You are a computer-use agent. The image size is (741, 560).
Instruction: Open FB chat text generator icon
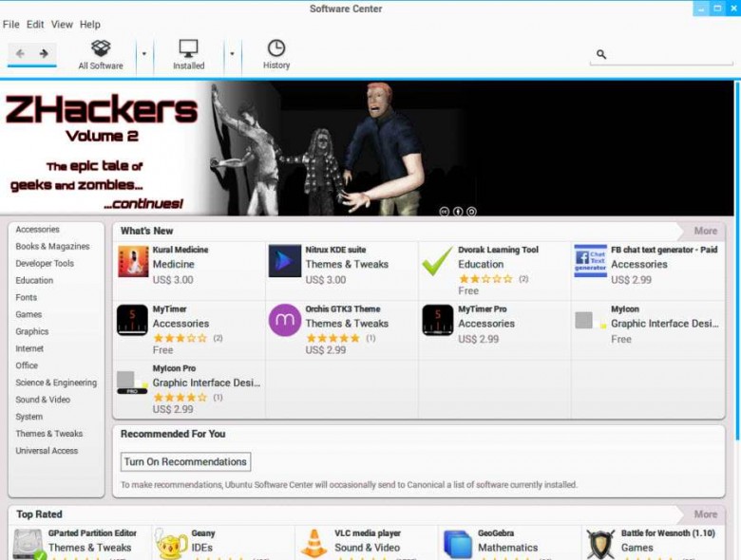click(590, 261)
